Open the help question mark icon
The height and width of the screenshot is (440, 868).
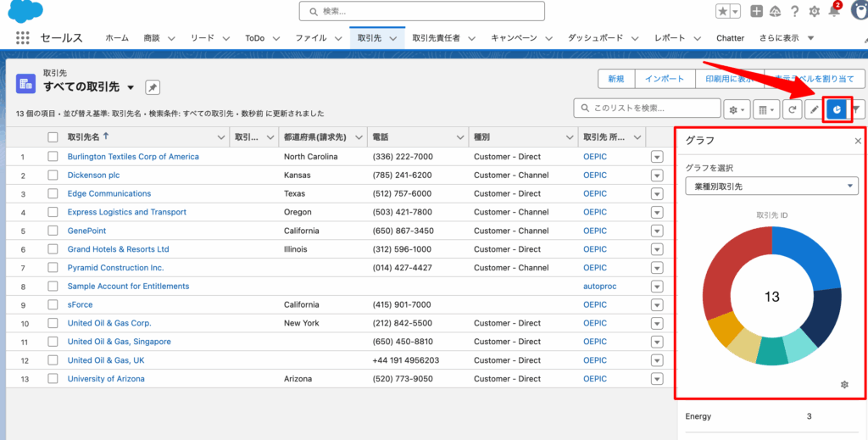[795, 11]
